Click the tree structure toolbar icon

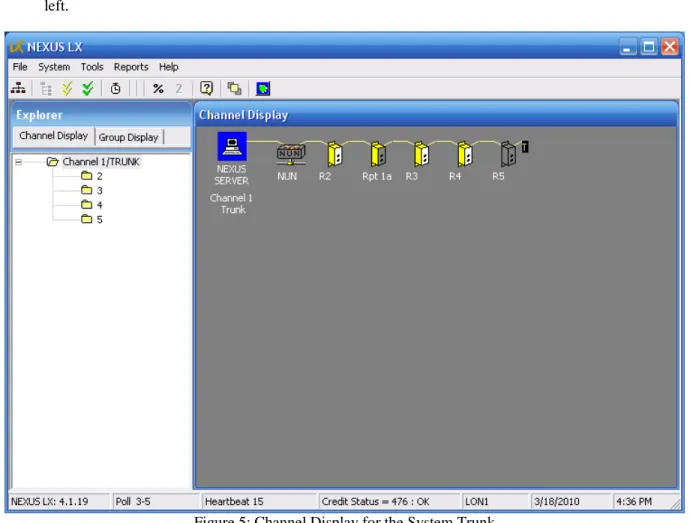click(46, 88)
